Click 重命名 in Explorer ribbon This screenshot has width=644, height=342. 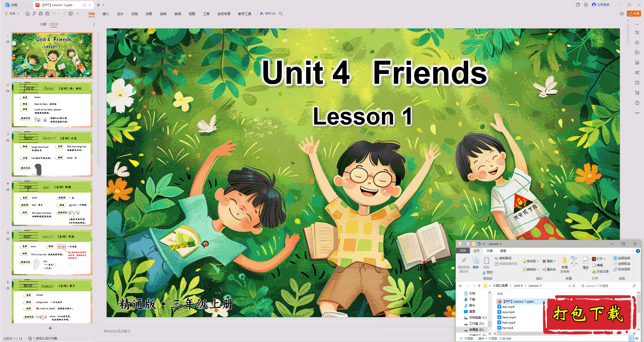click(x=549, y=269)
